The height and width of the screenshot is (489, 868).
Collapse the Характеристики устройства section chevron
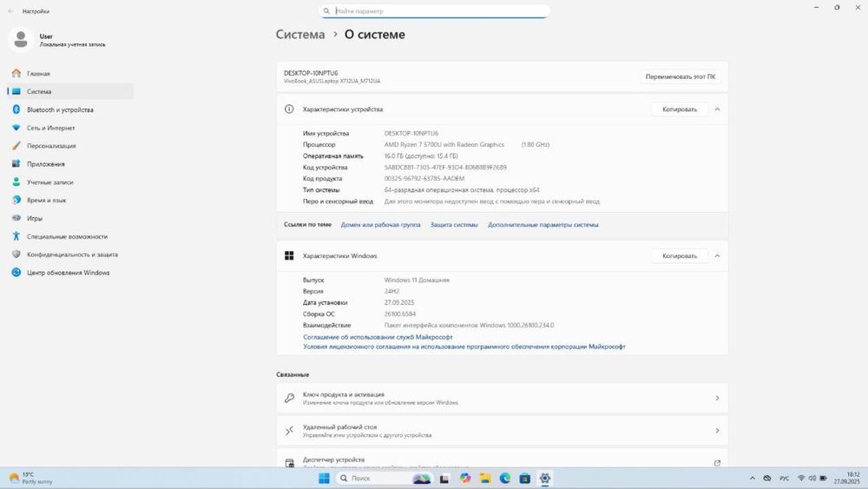(717, 109)
